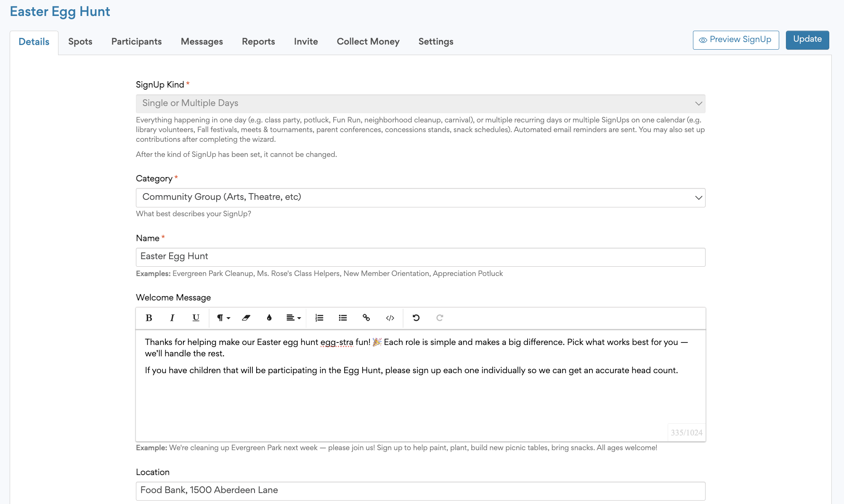Undo the last editor change
The image size is (844, 504).
pos(416,318)
